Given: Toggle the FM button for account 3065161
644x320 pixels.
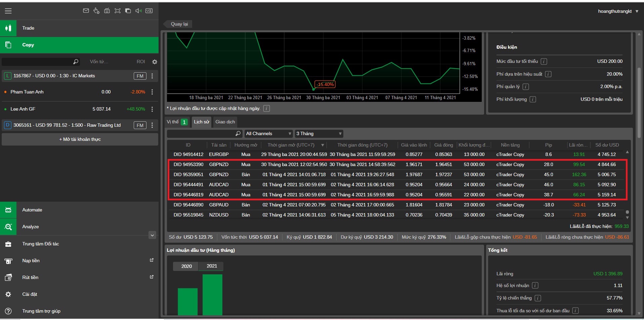Looking at the screenshot, I should coord(140,125).
